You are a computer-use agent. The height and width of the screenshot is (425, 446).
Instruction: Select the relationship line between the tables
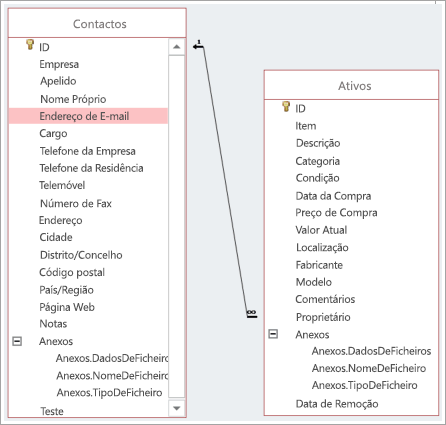click(x=225, y=182)
